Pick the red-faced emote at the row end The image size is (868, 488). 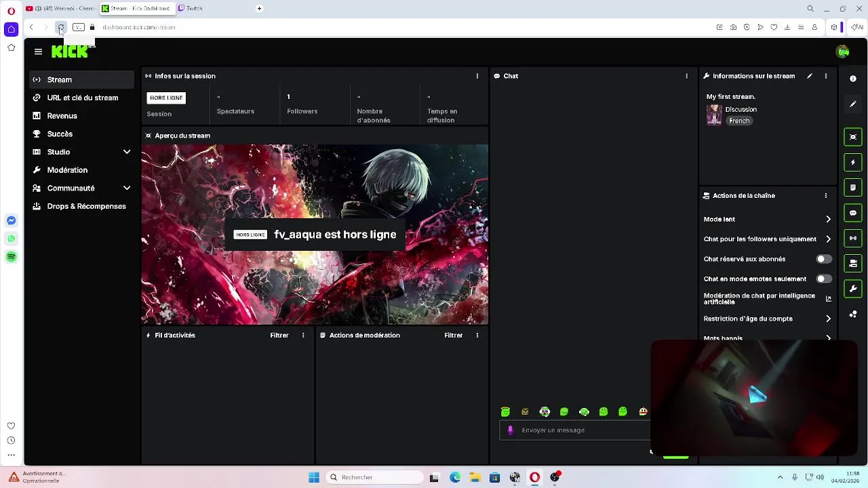(x=643, y=411)
